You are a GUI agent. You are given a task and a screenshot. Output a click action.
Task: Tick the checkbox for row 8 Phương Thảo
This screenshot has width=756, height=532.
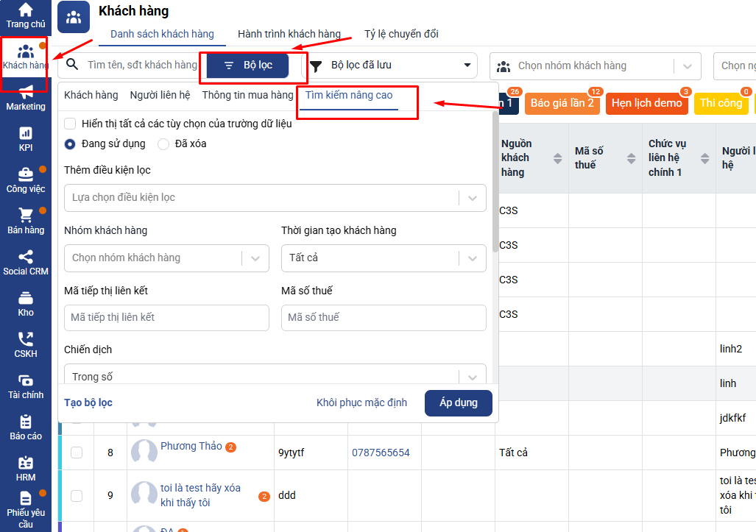(x=77, y=453)
